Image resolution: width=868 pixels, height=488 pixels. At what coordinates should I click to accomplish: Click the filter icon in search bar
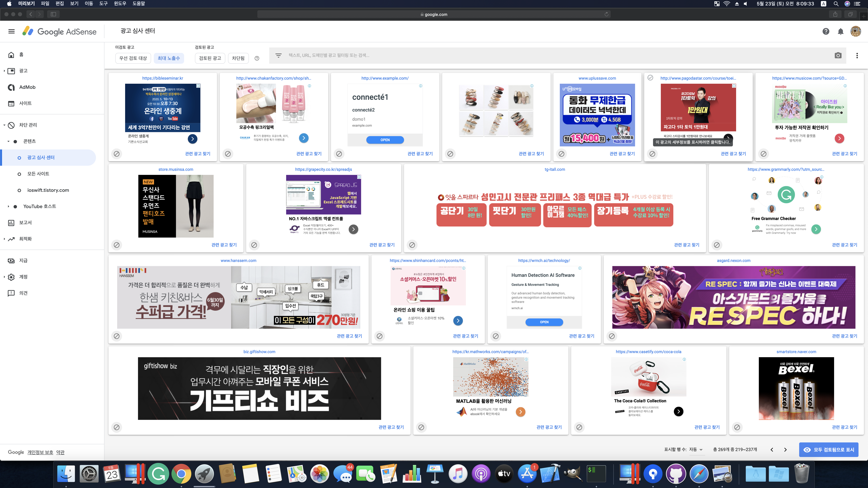278,56
